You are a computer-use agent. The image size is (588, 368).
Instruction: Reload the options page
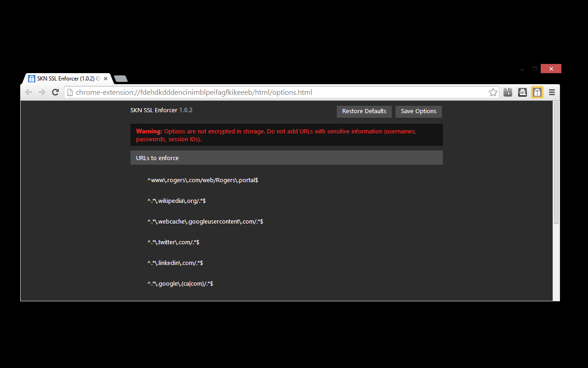click(x=55, y=92)
